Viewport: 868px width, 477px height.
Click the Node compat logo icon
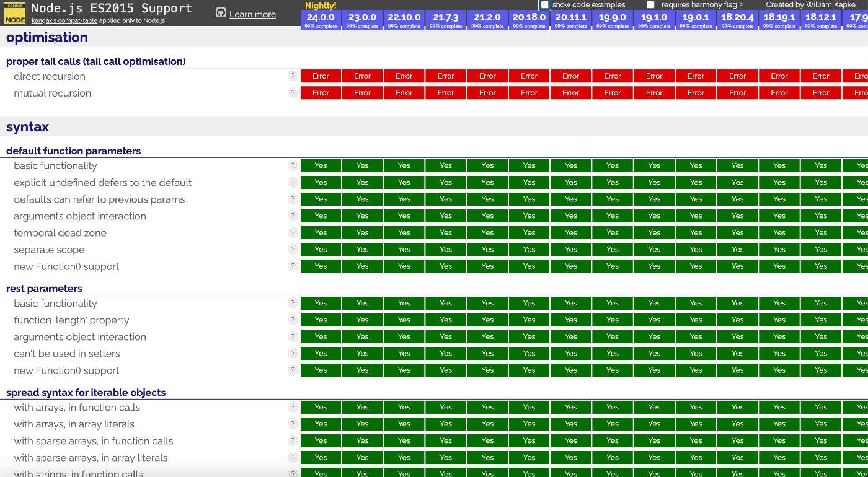(15, 13)
